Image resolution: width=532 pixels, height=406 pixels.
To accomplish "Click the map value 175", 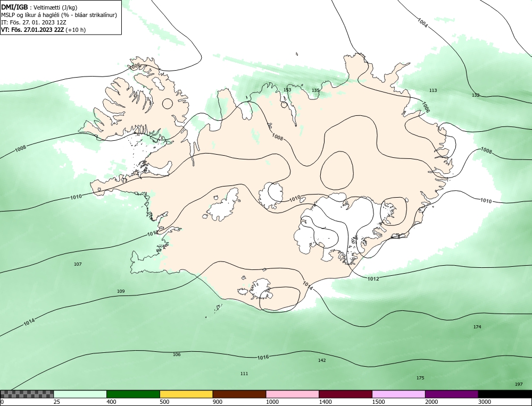I will click(x=420, y=378).
